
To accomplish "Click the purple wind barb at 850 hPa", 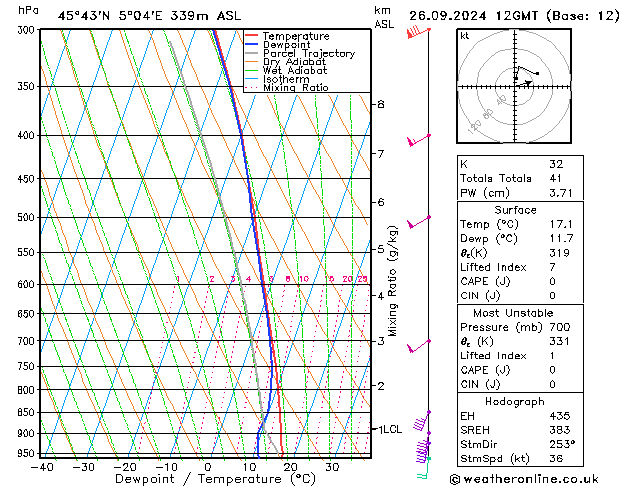I will click(x=422, y=421).
